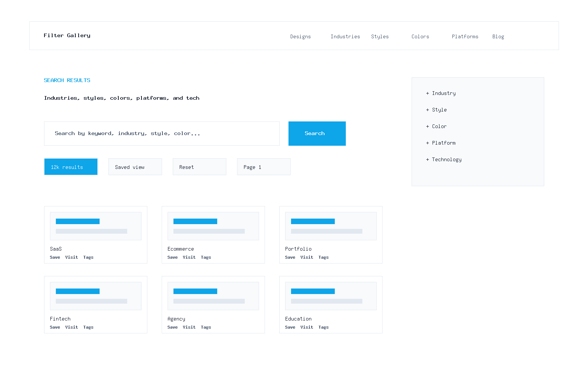Click the Agency card title

(176, 319)
